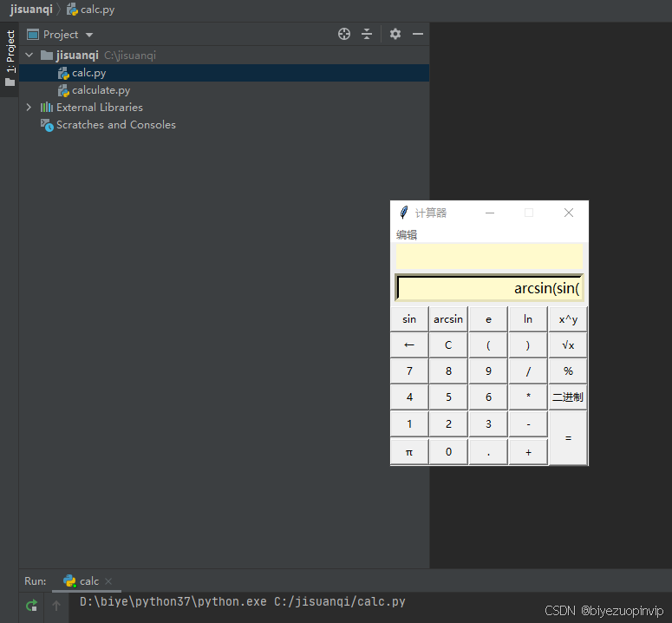Click the 7 digit button
The height and width of the screenshot is (623, 672).
pos(409,371)
